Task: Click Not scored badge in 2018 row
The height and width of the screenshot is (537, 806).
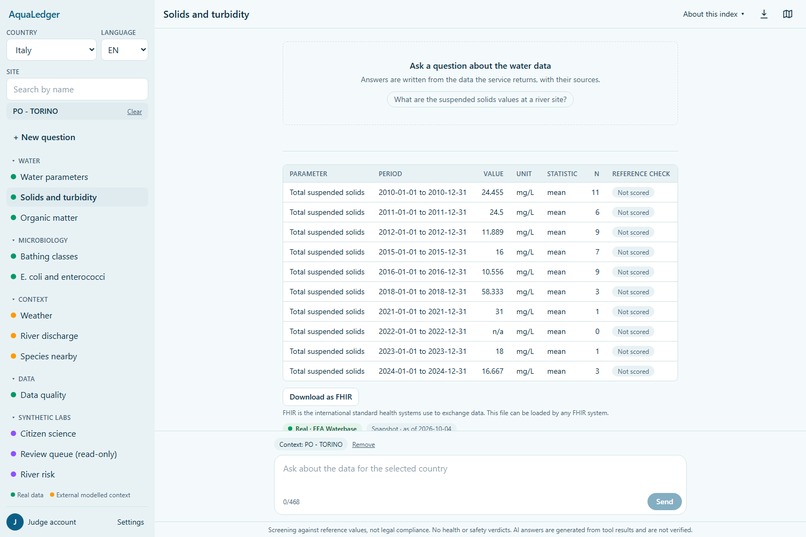Action: pyautogui.click(x=633, y=292)
